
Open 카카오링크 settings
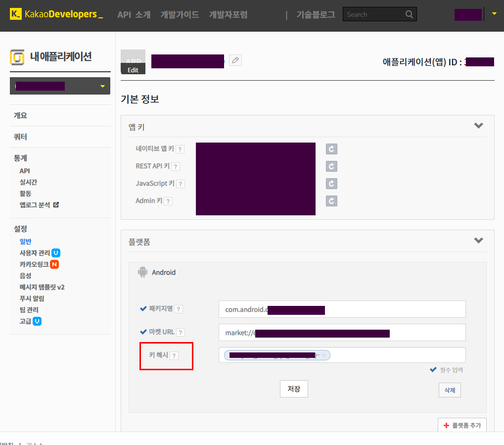coord(34,264)
